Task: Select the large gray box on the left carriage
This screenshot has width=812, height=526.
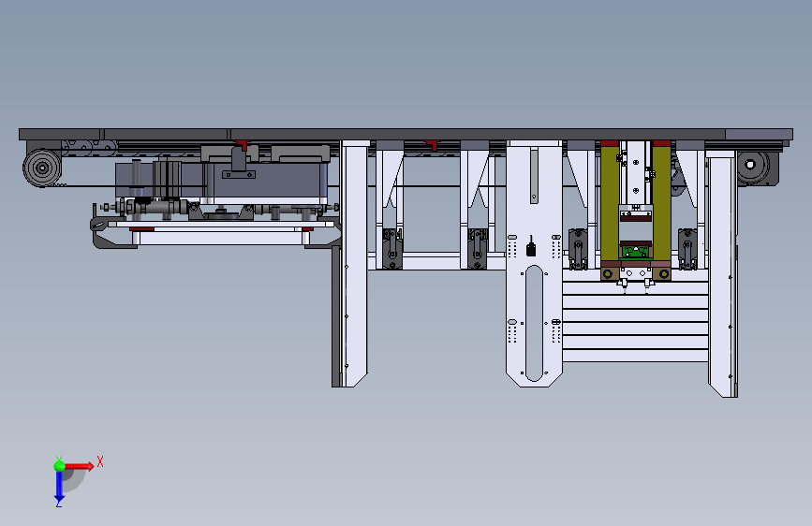Action: click(x=266, y=180)
